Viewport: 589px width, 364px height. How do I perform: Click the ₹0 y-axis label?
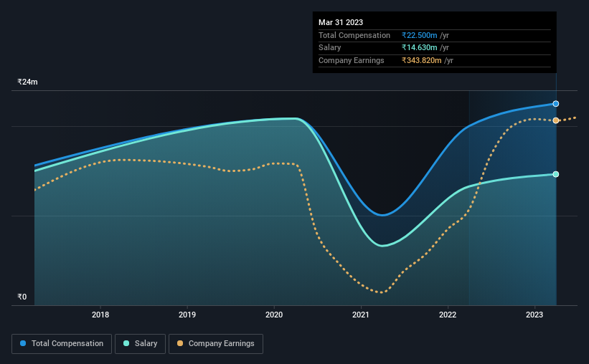tap(22, 297)
